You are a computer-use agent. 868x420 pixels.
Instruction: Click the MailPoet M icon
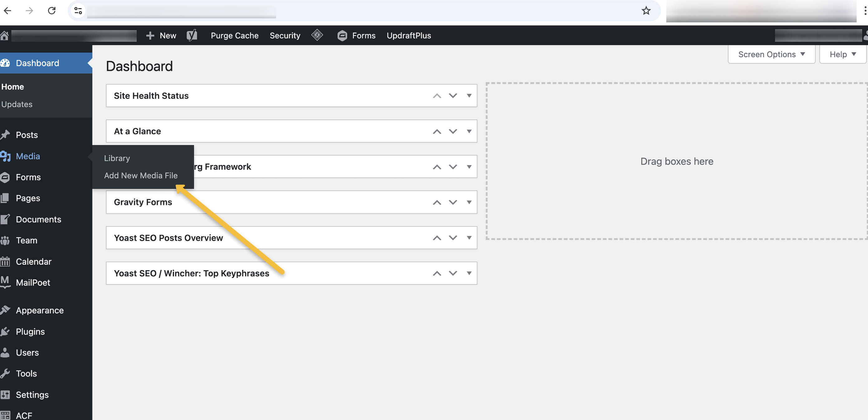coord(5,282)
